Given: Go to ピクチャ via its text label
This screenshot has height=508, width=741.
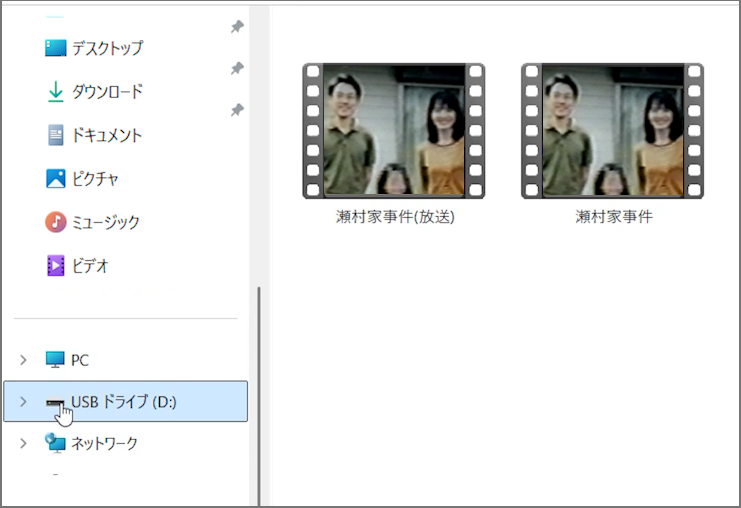Looking at the screenshot, I should coord(95,179).
